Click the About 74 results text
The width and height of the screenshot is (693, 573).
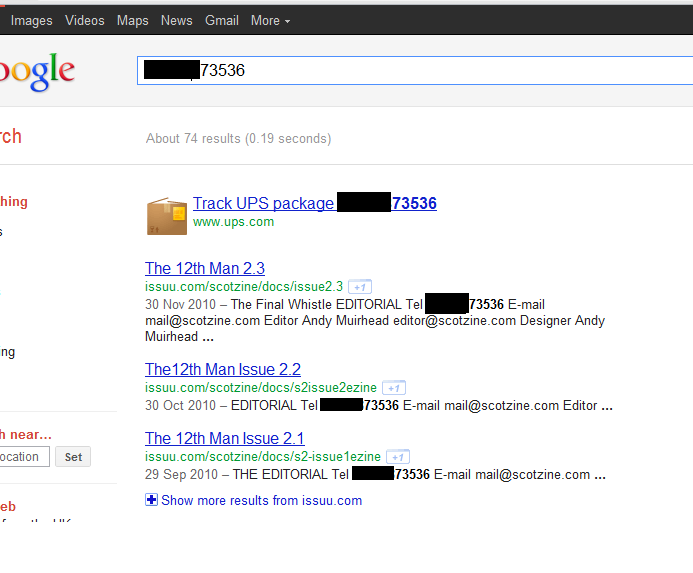coord(239,138)
